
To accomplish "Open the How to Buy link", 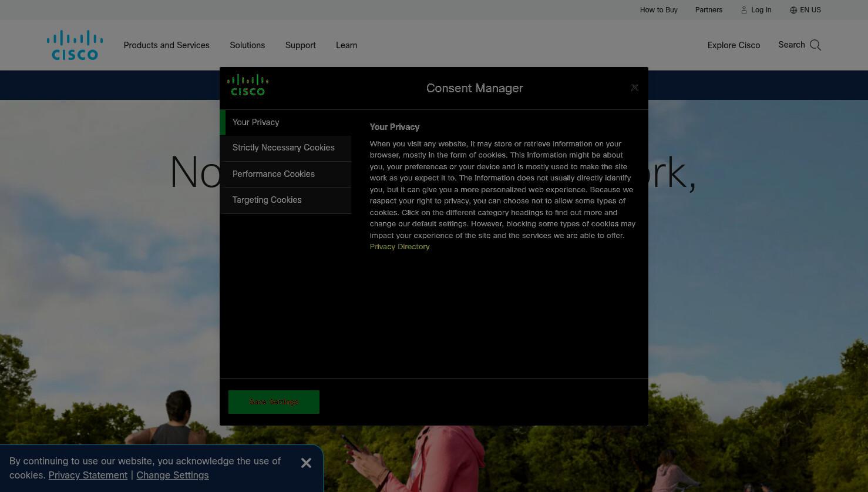I will tap(658, 10).
